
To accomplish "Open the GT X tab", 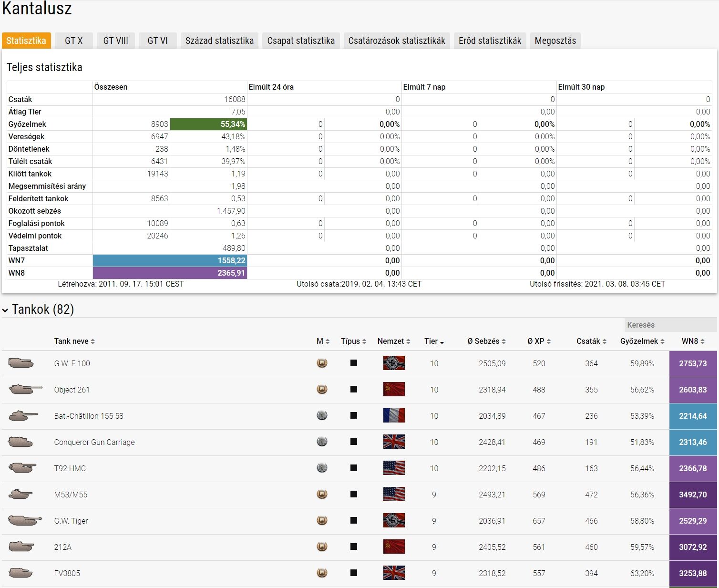I will (74, 41).
